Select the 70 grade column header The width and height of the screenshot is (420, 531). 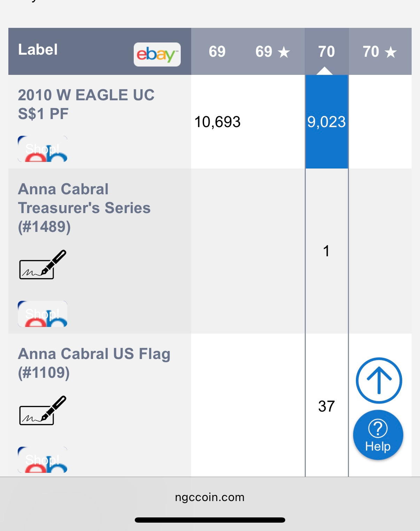(x=326, y=52)
